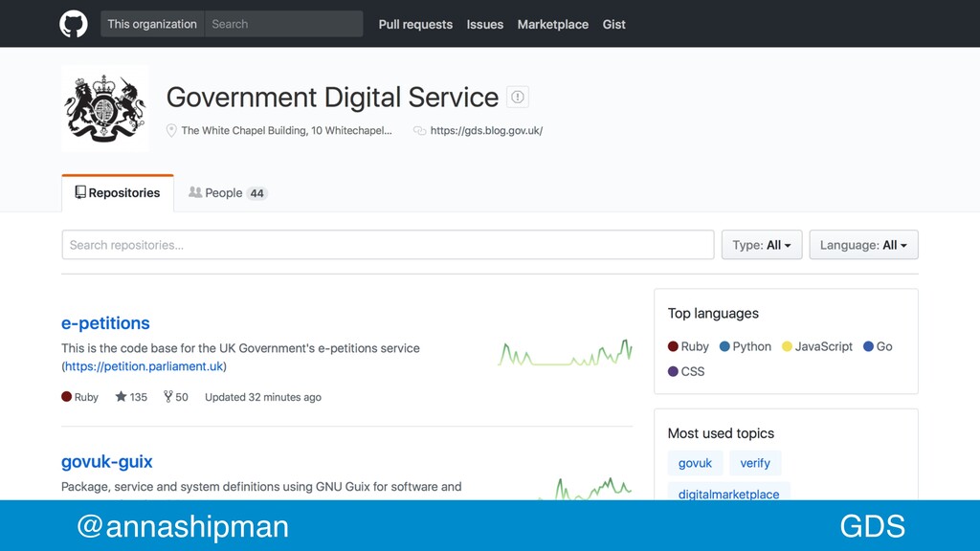Image resolution: width=980 pixels, height=551 pixels.
Task: Visit the gds.blog.gov.uk website link
Action: tap(486, 130)
